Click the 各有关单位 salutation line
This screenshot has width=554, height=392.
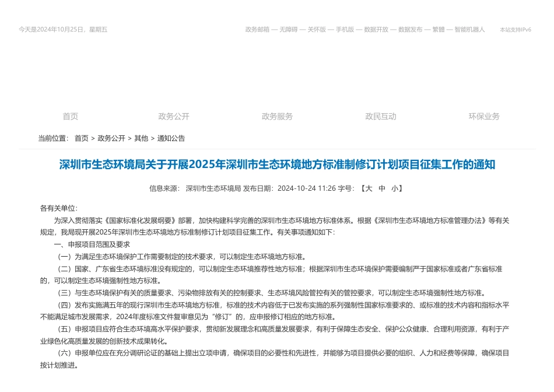pos(59,208)
